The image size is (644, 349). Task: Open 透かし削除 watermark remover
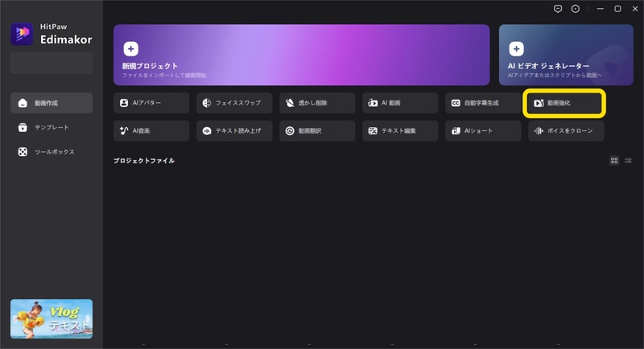pos(317,103)
